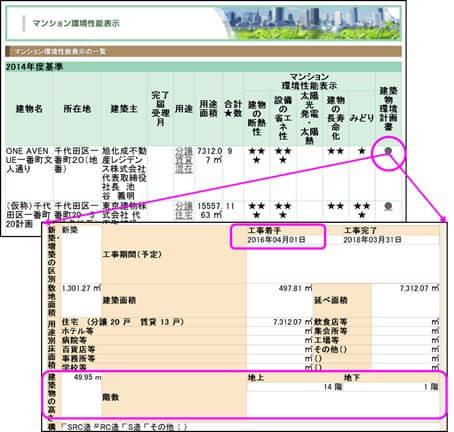
Task: Click the 飲食店等 label
Action: pos(330,322)
